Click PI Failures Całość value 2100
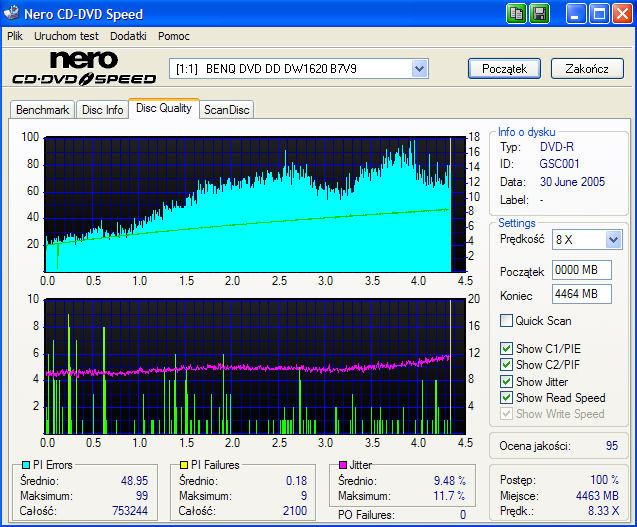The image size is (637, 527). click(295, 511)
